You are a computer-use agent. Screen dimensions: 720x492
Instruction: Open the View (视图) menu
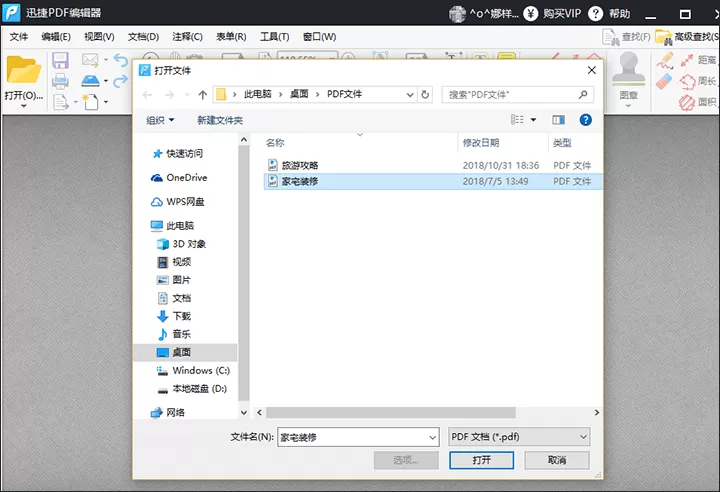click(x=99, y=37)
